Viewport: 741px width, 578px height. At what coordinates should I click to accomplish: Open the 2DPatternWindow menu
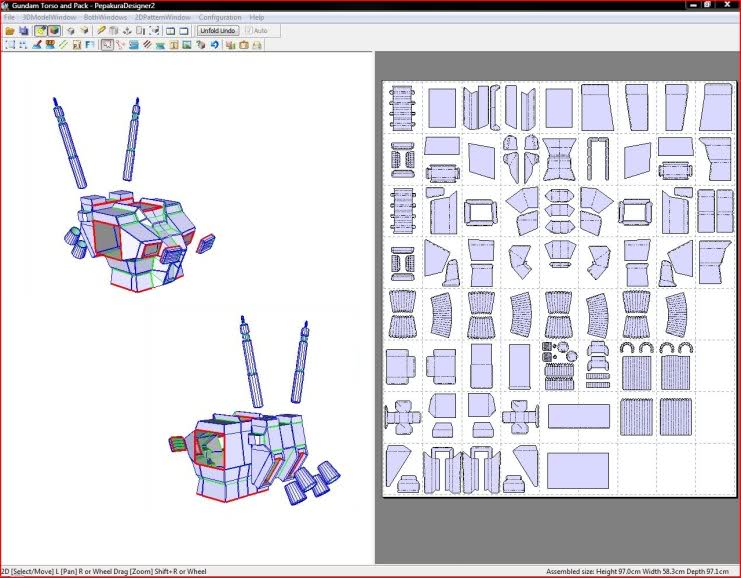163,17
